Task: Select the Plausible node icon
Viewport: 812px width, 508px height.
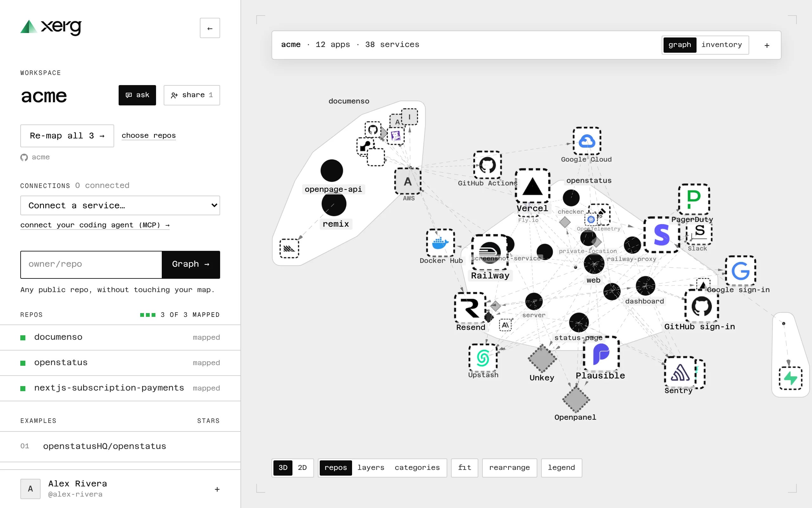Action: 601,354
